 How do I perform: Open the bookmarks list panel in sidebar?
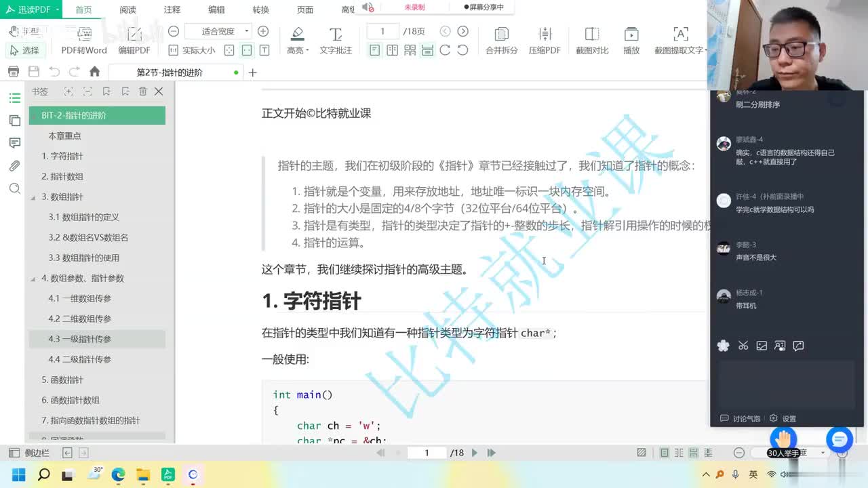point(15,98)
